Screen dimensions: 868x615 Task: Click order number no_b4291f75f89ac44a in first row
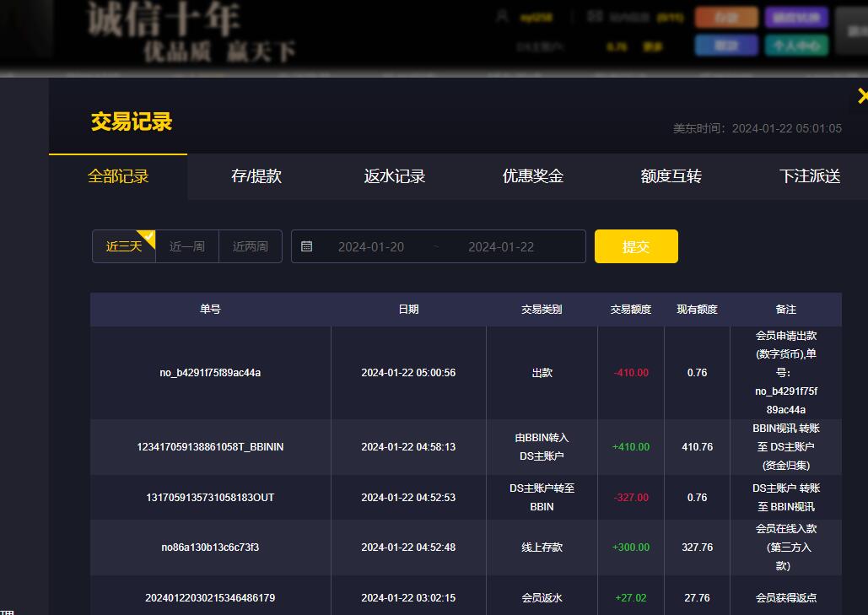210,373
